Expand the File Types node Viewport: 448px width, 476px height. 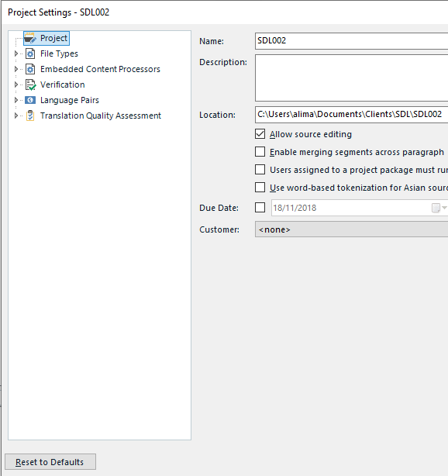click(16, 53)
